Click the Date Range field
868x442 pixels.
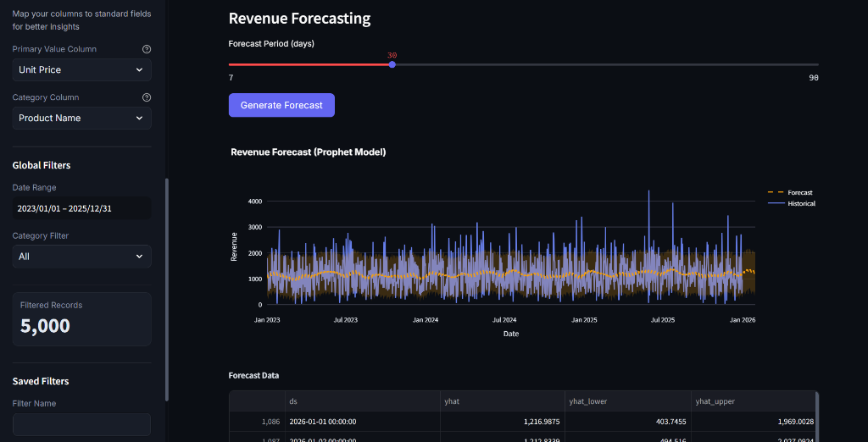82,208
